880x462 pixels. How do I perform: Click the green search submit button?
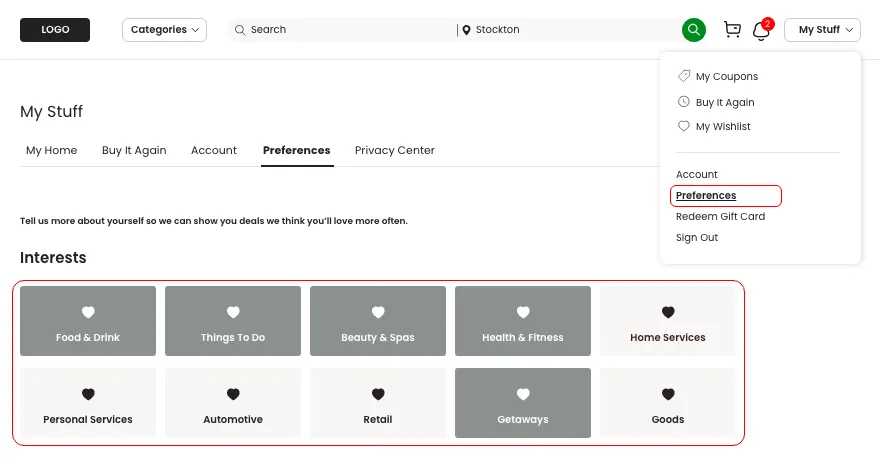point(694,30)
